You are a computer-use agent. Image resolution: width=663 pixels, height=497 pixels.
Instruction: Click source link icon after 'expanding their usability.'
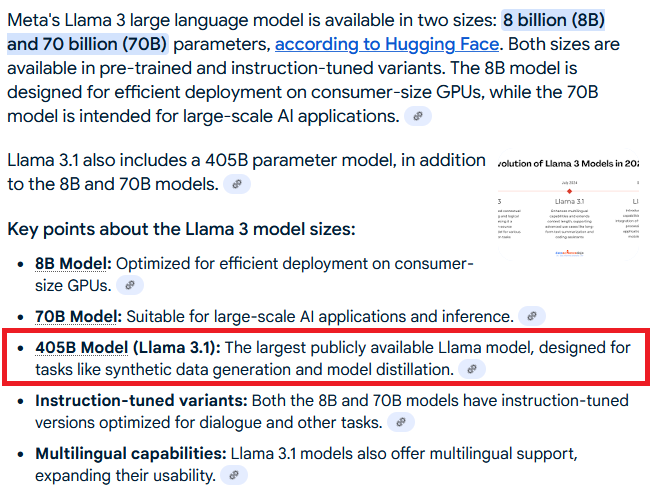coord(234,475)
